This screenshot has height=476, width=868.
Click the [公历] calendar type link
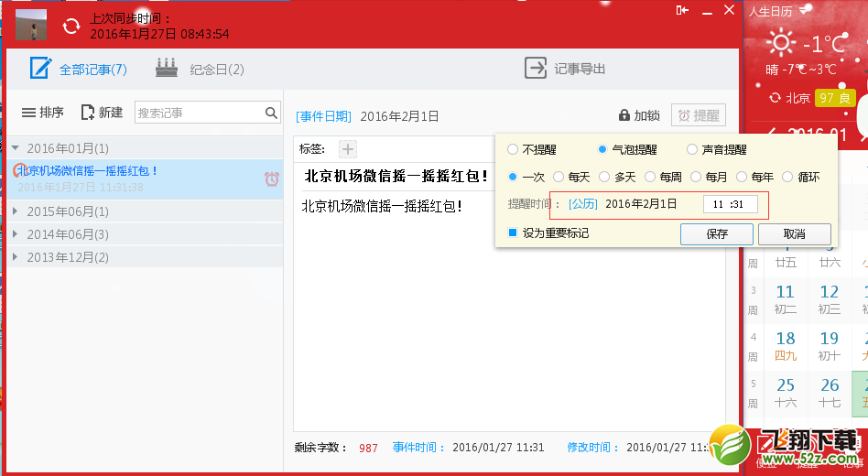[x=583, y=204]
